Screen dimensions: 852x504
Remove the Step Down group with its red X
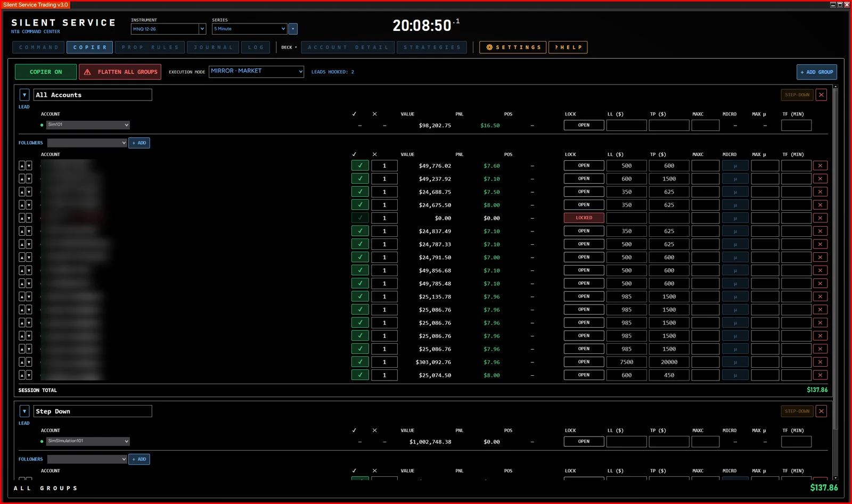coord(821,411)
